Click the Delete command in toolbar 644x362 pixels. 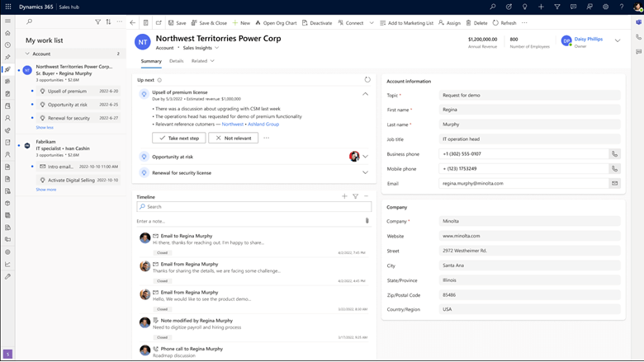476,23
